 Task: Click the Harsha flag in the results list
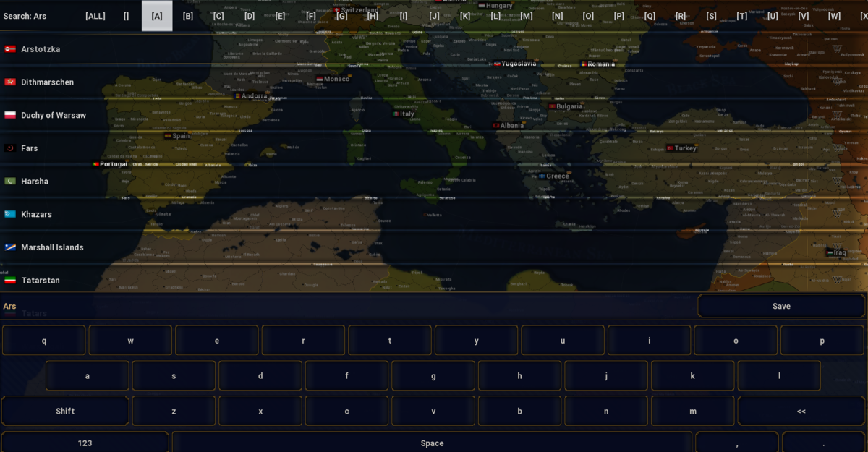10,182
